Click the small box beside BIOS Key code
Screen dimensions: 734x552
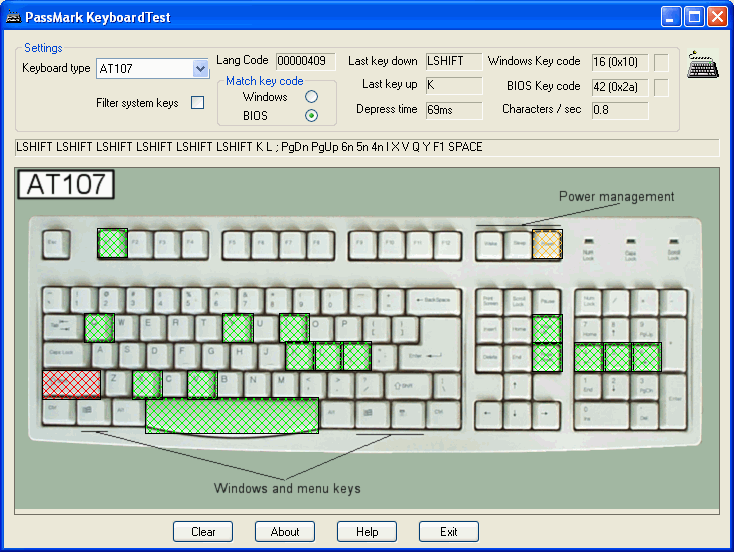point(661,88)
